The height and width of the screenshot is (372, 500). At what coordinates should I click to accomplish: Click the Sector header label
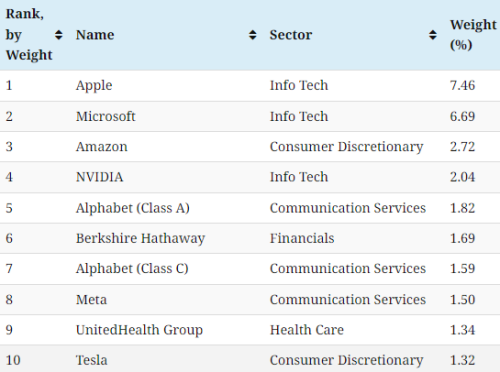pyautogui.click(x=291, y=35)
